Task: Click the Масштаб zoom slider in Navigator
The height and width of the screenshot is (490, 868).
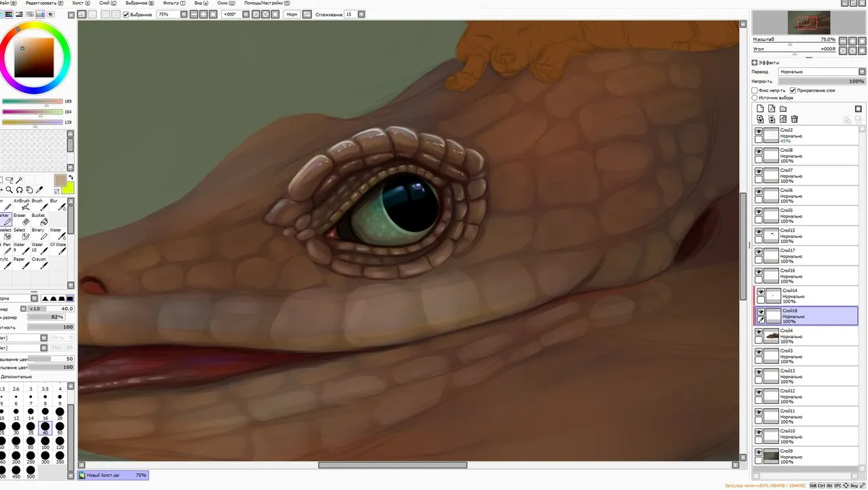Action: click(793, 44)
